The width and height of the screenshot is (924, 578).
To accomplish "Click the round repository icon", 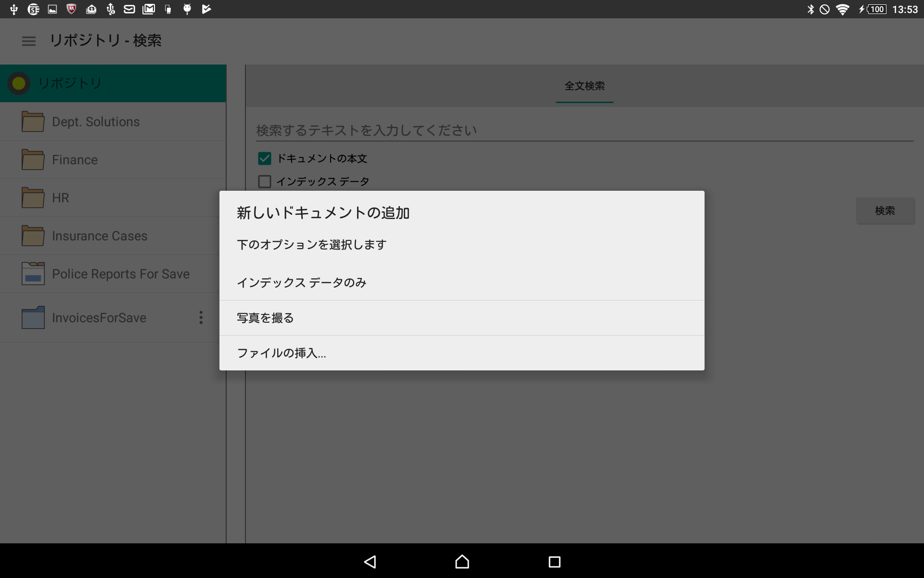I will [19, 83].
